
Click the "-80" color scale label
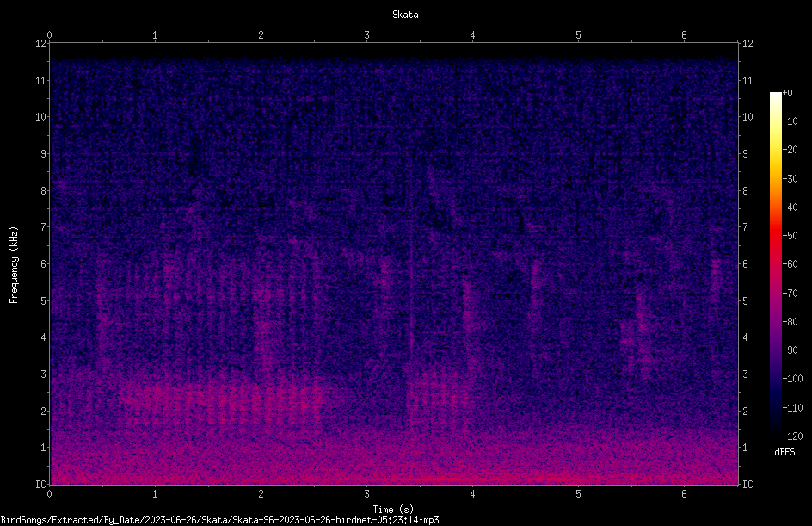pyautogui.click(x=790, y=322)
